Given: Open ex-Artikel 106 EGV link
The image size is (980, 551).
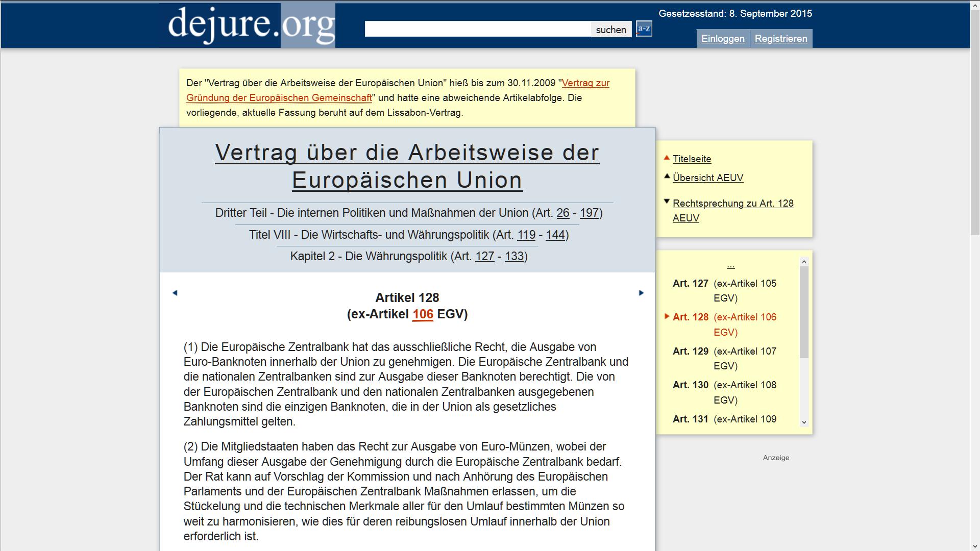Looking at the screenshot, I should tap(422, 314).
